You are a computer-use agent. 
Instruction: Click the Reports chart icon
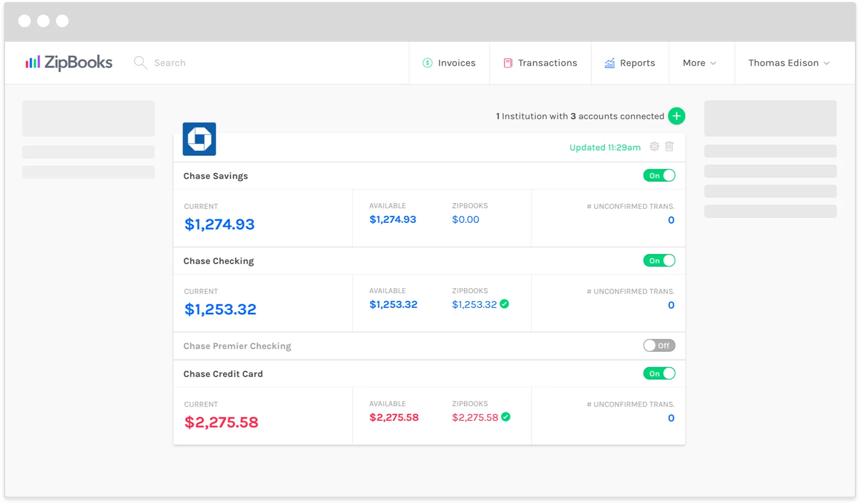click(x=609, y=63)
